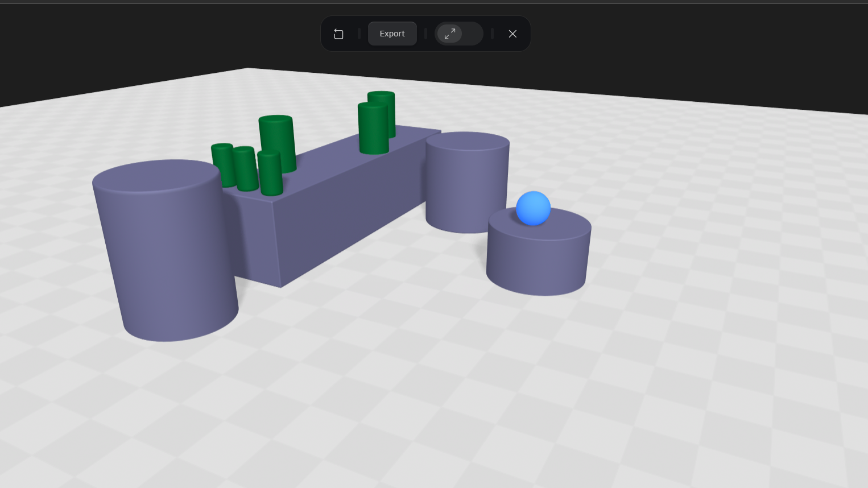Close the 3D model viewer

(512, 34)
